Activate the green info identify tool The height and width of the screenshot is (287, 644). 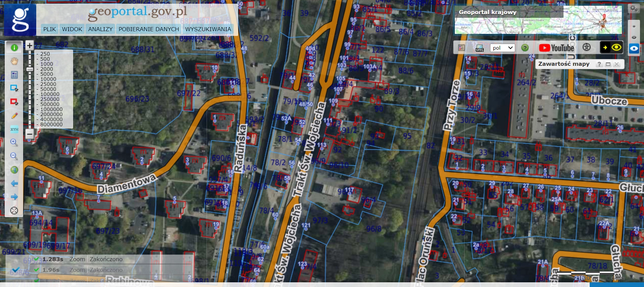tap(14, 48)
